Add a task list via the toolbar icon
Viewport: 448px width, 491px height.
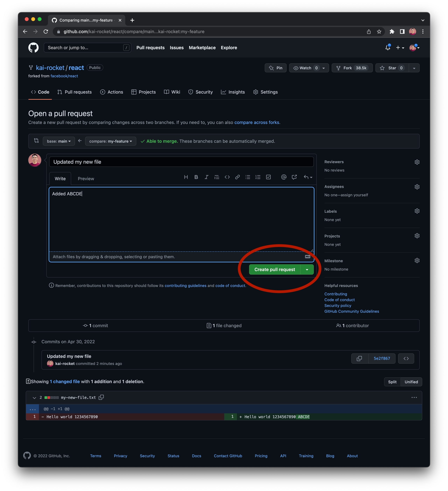pos(268,177)
